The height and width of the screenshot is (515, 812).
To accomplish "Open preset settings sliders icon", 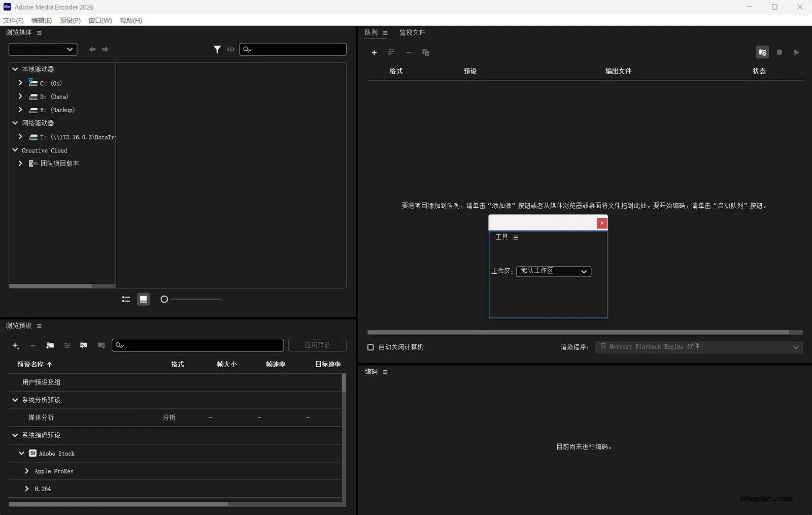I will 67,345.
